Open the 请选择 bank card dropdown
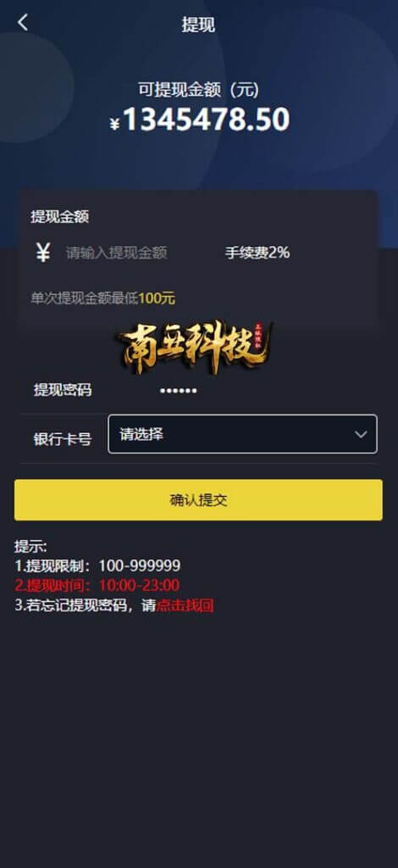This screenshot has width=398, height=868. (243, 434)
